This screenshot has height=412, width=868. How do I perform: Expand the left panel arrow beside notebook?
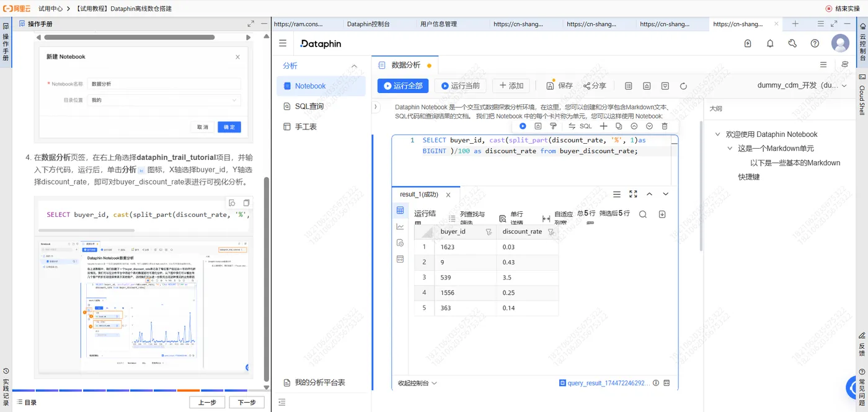click(376, 107)
